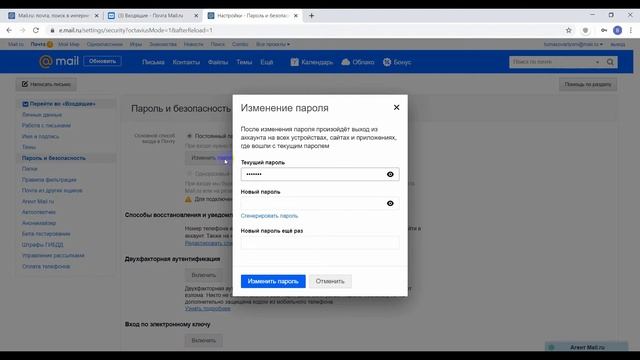
Task: Go forward in the browser
Action: click(x=22, y=30)
